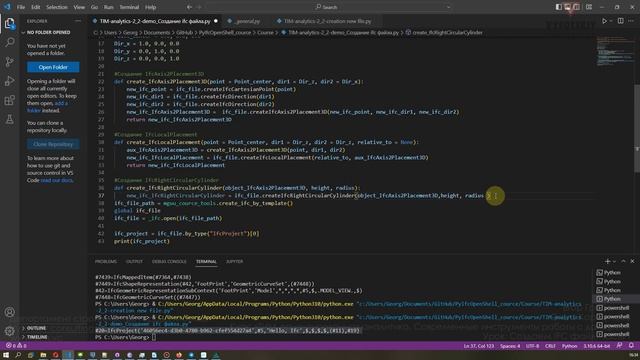This screenshot has width=640, height=360.
Task: Toggle the secondary side bar layout icon
Action: point(576,7)
